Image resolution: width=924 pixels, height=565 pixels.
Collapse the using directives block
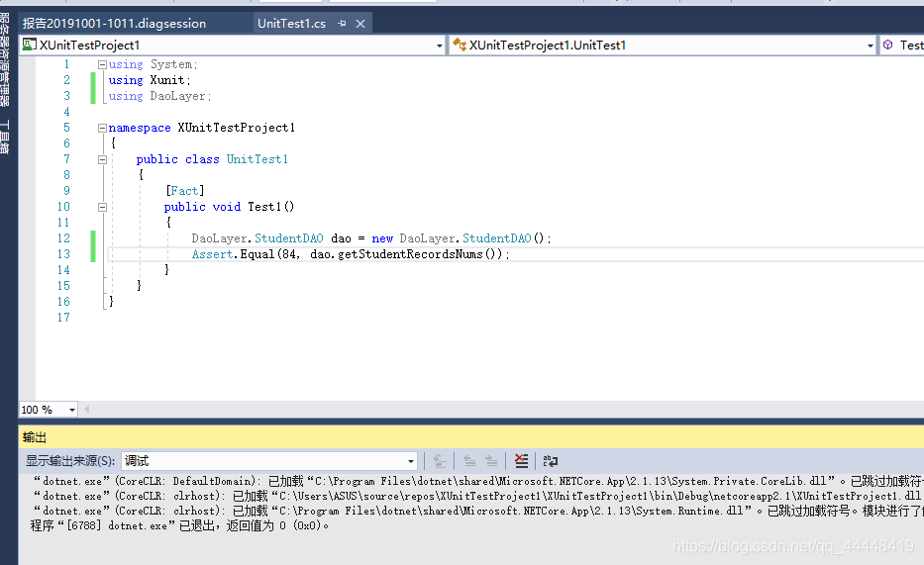[x=102, y=64]
